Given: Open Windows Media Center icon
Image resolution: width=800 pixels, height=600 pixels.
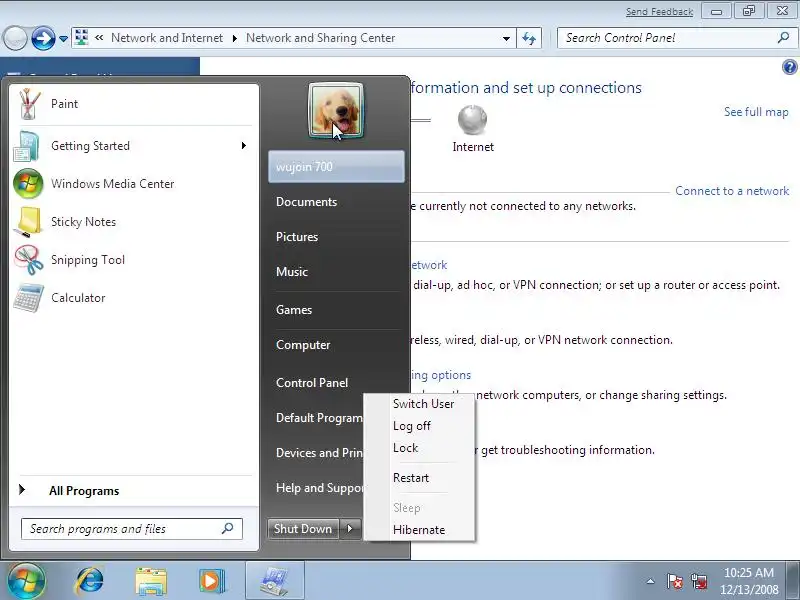Looking at the screenshot, I should (x=28, y=184).
